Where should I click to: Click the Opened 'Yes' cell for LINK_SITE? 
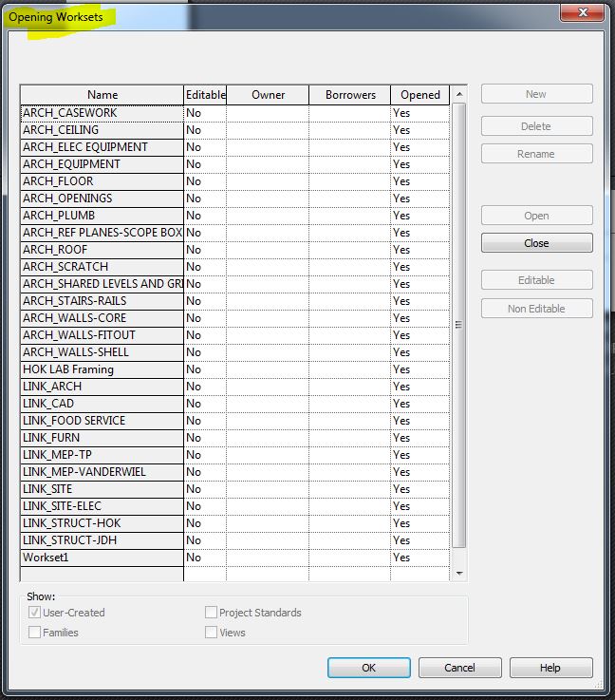[419, 489]
